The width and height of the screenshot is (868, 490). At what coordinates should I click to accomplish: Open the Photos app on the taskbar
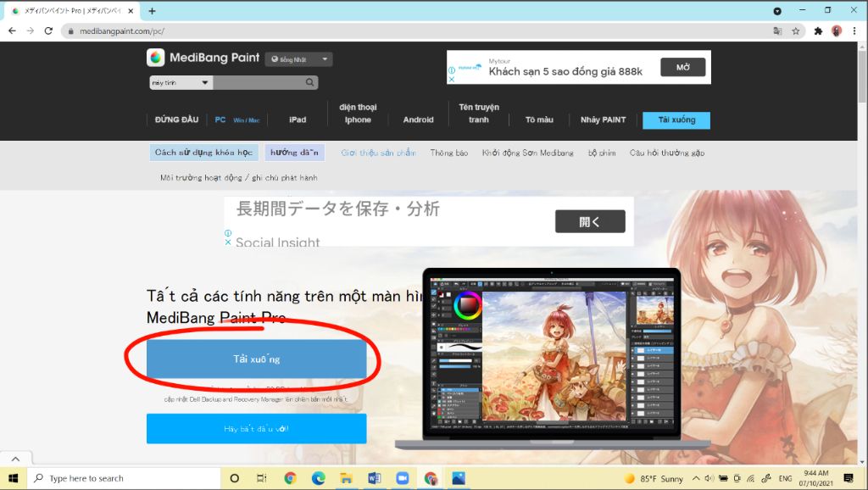tap(459, 478)
